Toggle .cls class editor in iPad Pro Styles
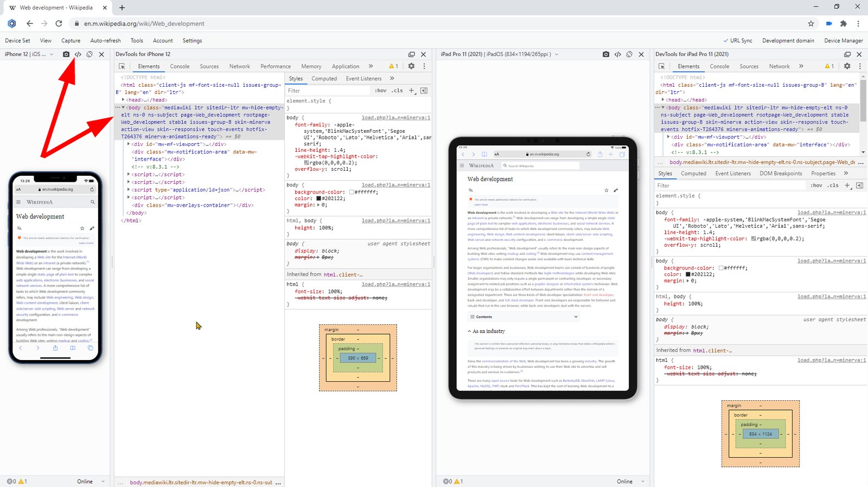The height and width of the screenshot is (487, 868). pos(833,185)
